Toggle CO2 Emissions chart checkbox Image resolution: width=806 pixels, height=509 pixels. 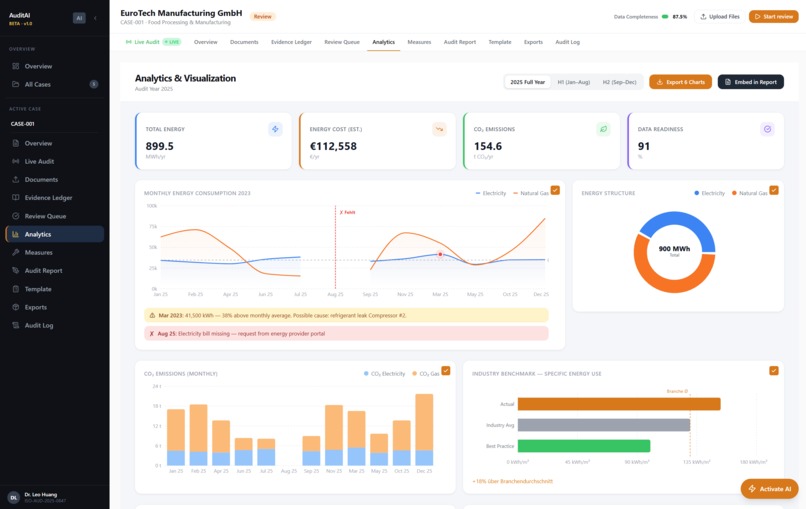446,371
